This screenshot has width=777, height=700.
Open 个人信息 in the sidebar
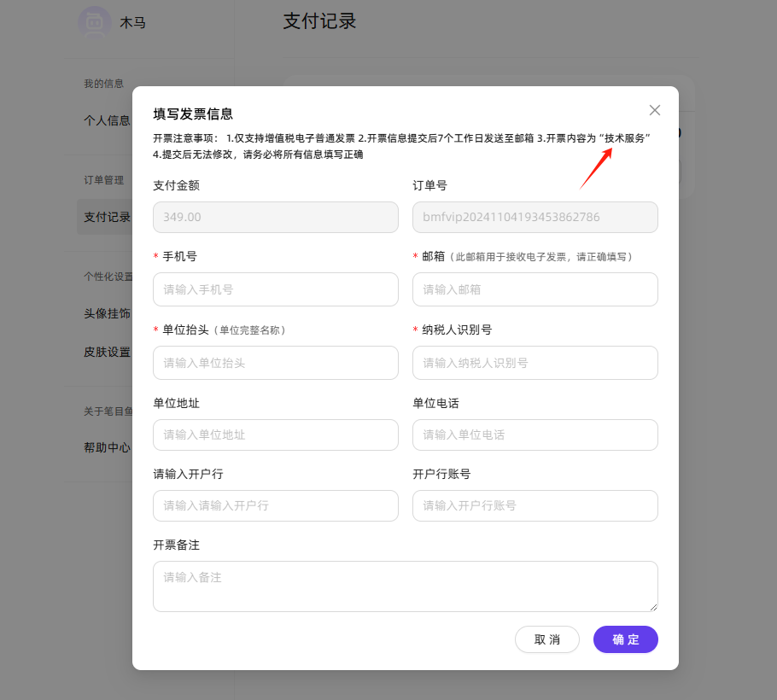pos(107,120)
